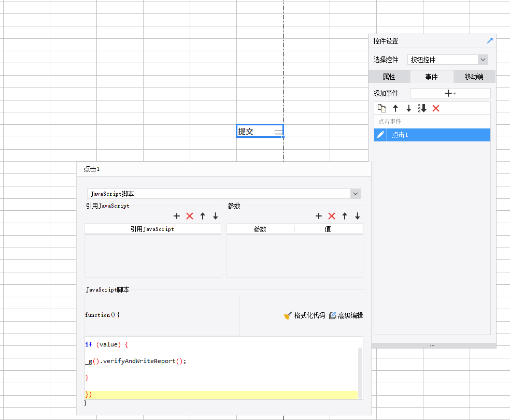
Task: Click the code editor vertical scrollbar
Action: [x=360, y=368]
